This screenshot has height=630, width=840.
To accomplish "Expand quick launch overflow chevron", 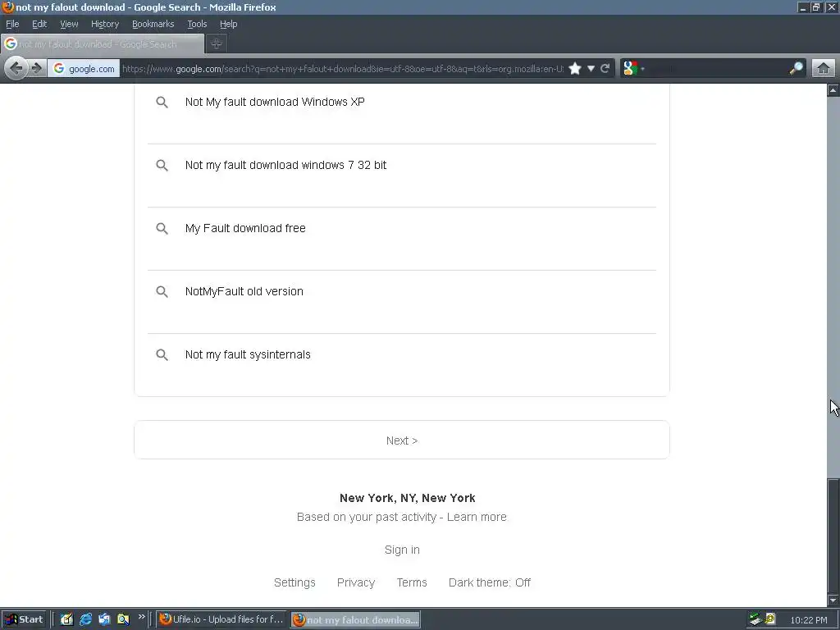I will tap(141, 617).
